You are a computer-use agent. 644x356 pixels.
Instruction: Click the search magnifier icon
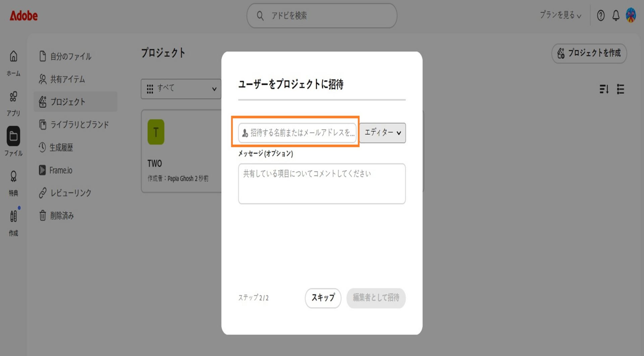tap(260, 15)
